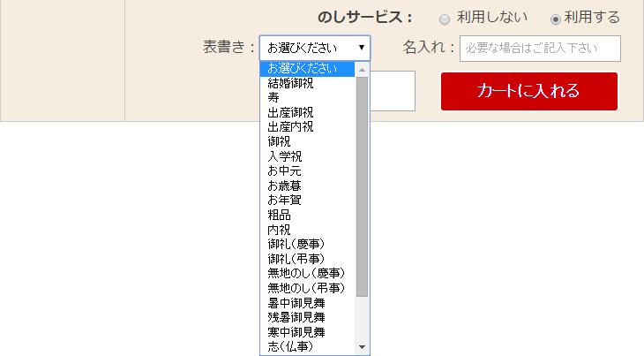Select 暑中御見舞 from the list

coord(307,303)
